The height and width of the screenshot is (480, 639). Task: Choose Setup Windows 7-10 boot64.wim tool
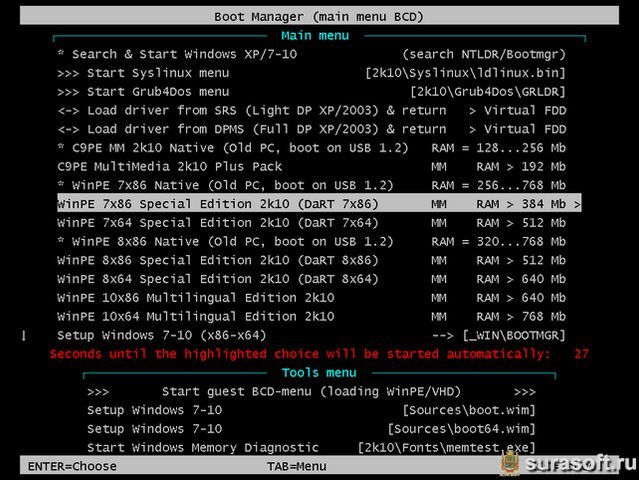pos(311,429)
